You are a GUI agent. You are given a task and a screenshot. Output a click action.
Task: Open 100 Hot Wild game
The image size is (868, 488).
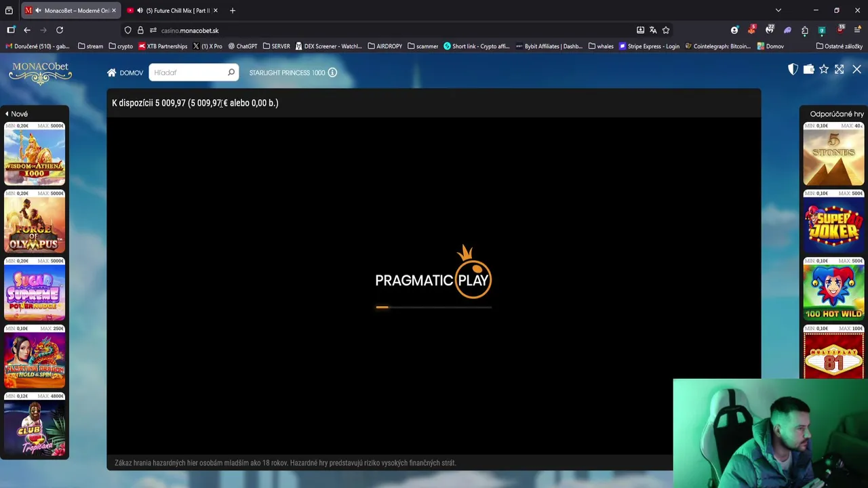[833, 289]
